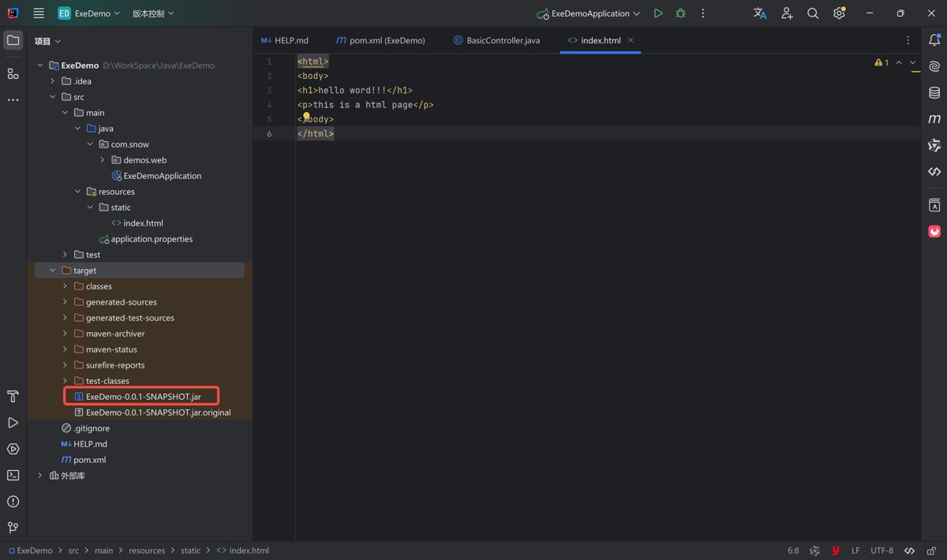Open the Problems tool window icon
The image size is (947, 560).
13,502
